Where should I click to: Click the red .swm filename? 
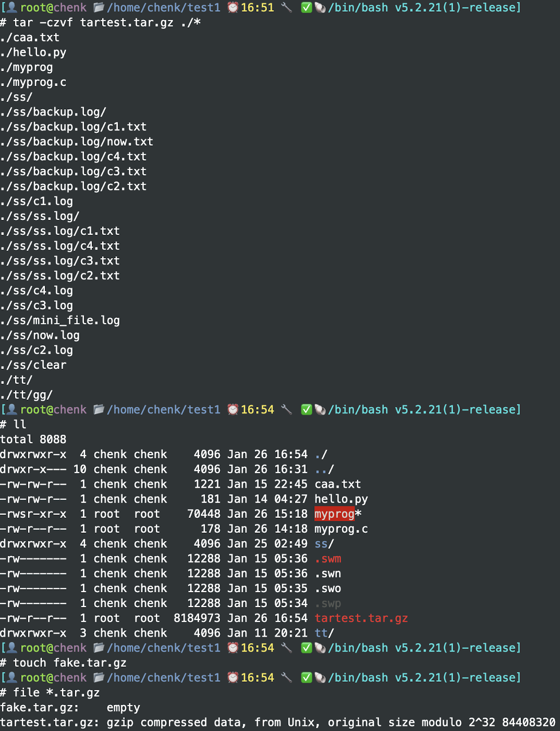tap(328, 559)
